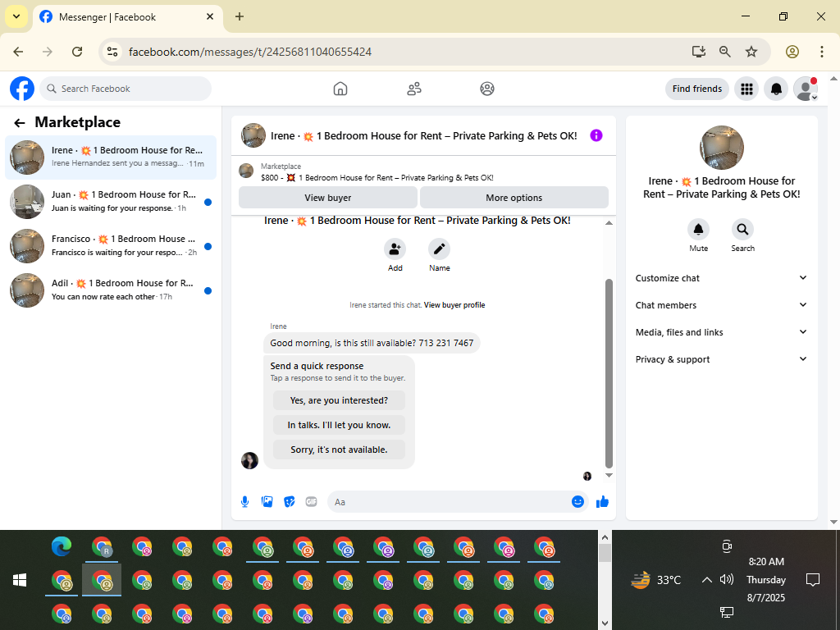Record a voice clip microphone icon
Image resolution: width=840 pixels, height=630 pixels.
(244, 502)
